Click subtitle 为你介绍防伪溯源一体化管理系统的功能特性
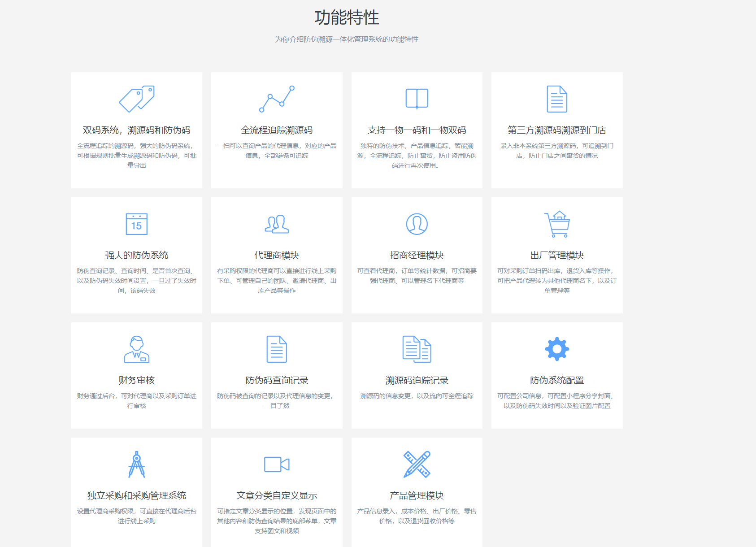Image resolution: width=756 pixels, height=547 pixels. click(x=347, y=39)
